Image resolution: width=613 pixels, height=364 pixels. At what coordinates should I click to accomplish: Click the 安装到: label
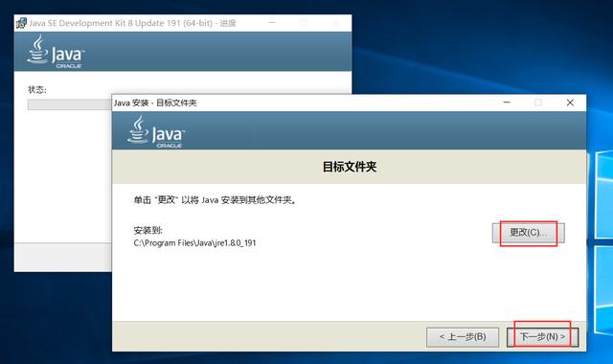148,230
